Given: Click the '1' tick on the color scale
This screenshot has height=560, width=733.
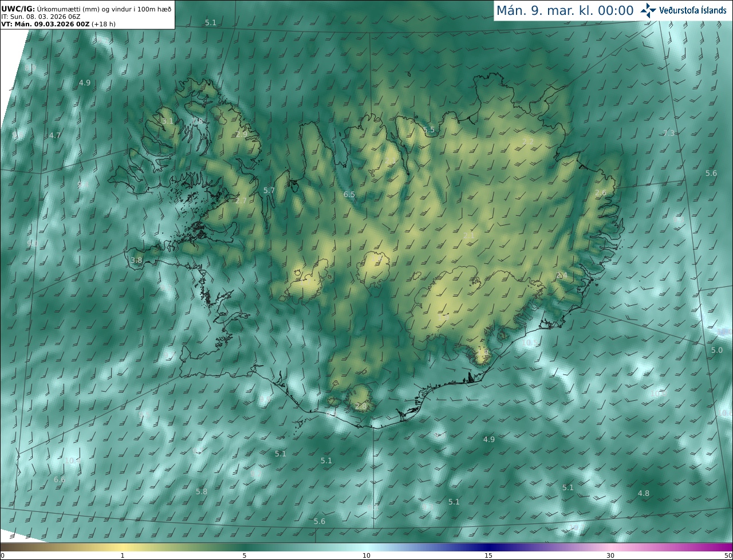Looking at the screenshot, I should 123,555.
